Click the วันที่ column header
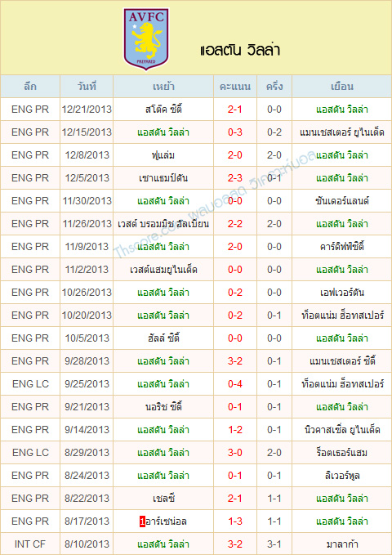The height and width of the screenshot is (555, 392). pos(87,87)
